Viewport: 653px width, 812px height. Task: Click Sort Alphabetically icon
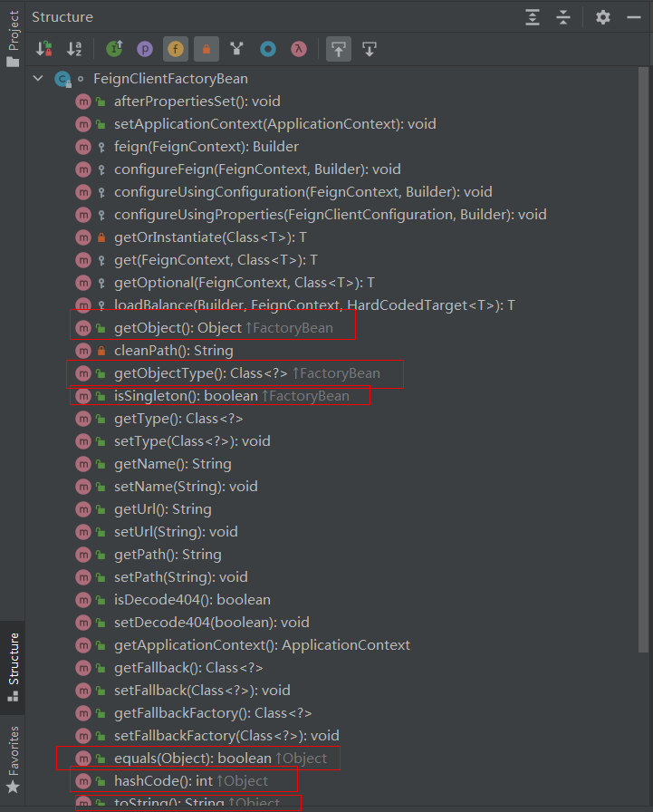(74, 49)
